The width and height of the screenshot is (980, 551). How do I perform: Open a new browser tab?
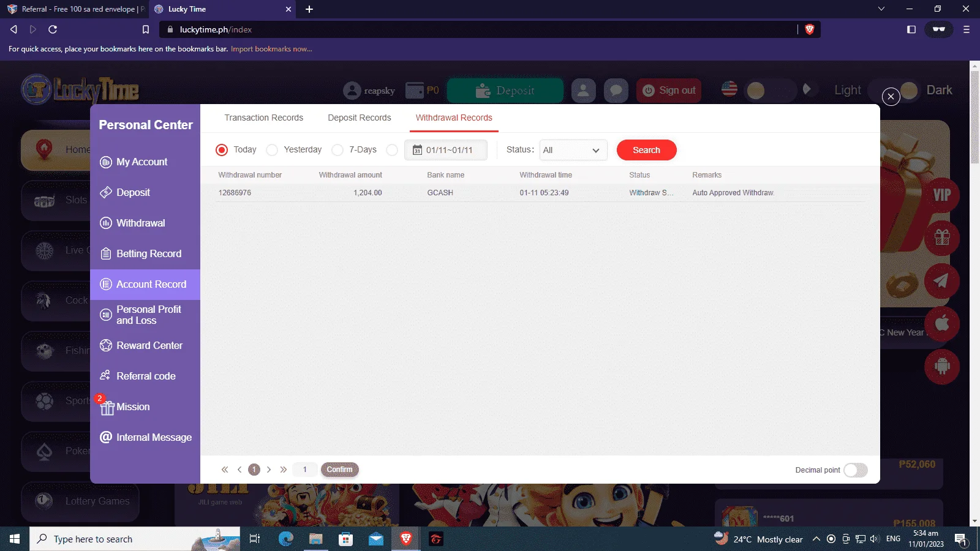pyautogui.click(x=309, y=9)
